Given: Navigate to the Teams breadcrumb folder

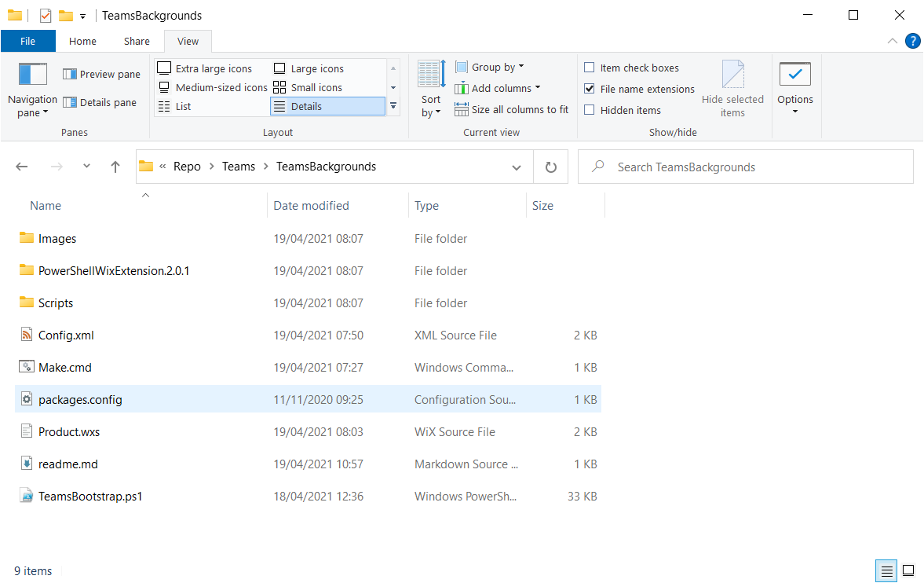Looking at the screenshot, I should click(x=238, y=167).
